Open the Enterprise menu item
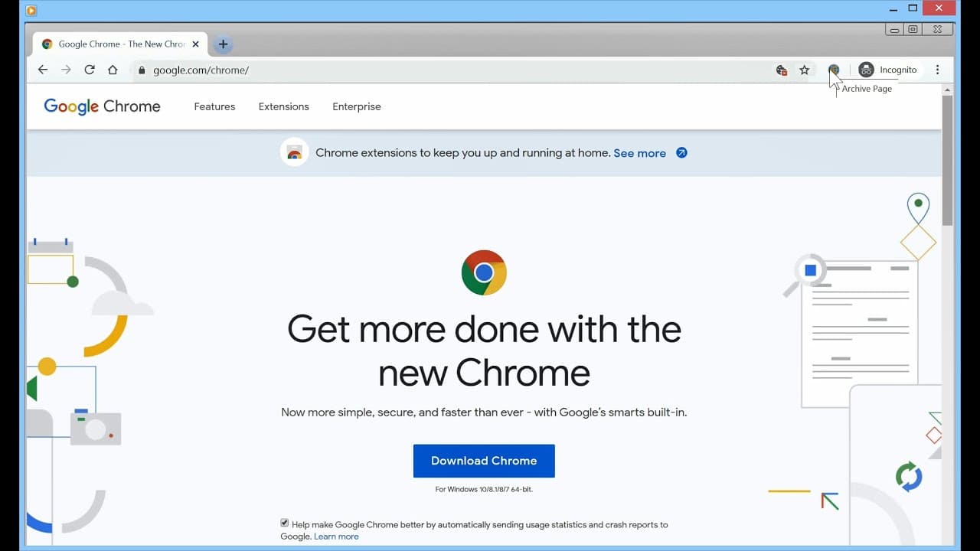 tap(357, 106)
